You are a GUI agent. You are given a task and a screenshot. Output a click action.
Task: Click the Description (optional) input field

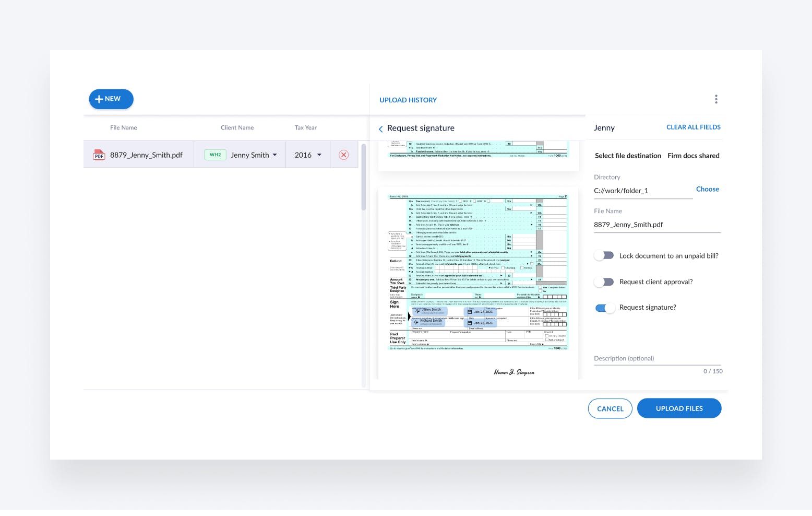pyautogui.click(x=656, y=358)
